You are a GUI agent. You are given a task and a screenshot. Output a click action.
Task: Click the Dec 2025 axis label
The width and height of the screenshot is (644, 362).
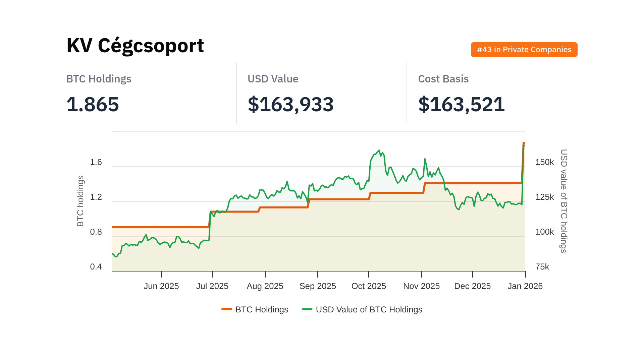(x=472, y=286)
